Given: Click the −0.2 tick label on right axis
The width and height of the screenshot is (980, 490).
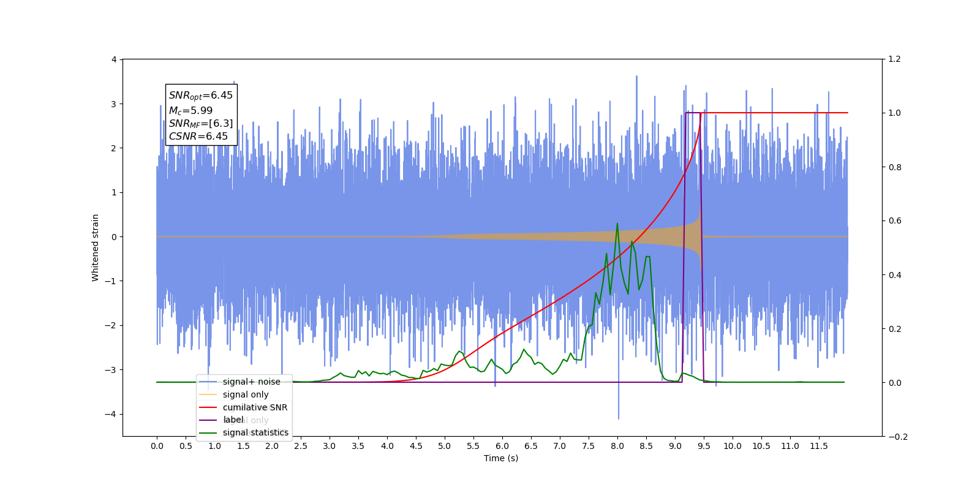Looking at the screenshot, I should 898,437.
